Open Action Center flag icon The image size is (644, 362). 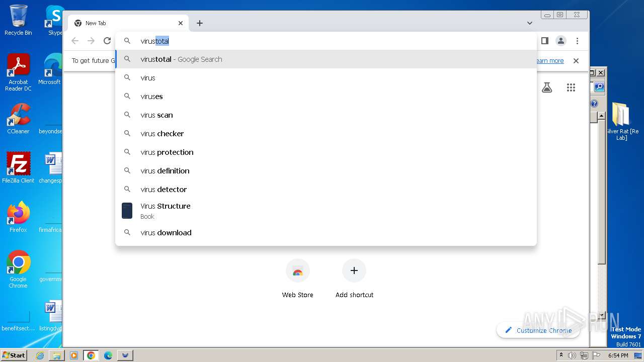(x=596, y=355)
